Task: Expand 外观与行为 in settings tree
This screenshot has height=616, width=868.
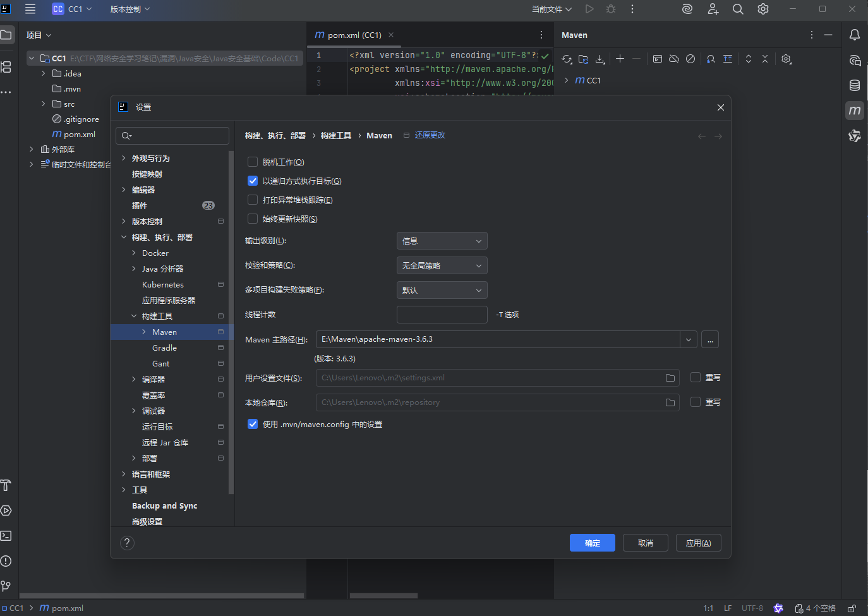Action: coord(124,158)
